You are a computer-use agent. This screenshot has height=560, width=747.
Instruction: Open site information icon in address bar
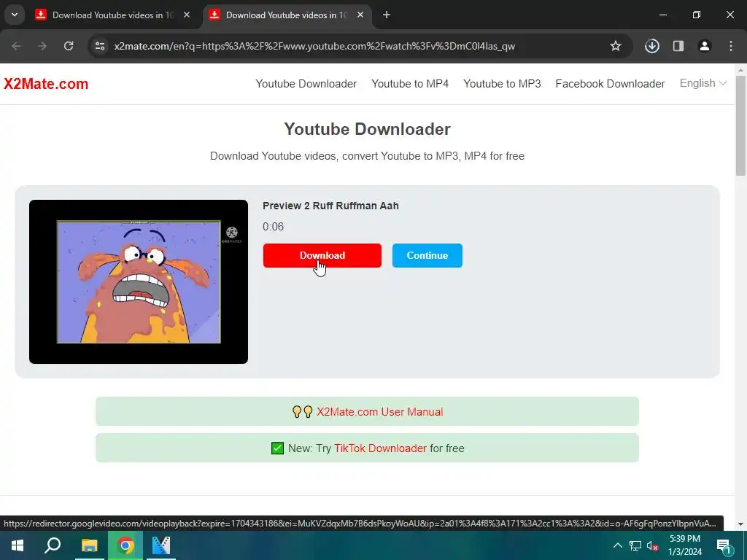100,46
